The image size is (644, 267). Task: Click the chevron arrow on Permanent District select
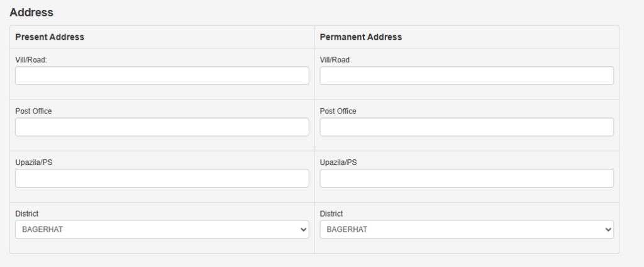608,230
